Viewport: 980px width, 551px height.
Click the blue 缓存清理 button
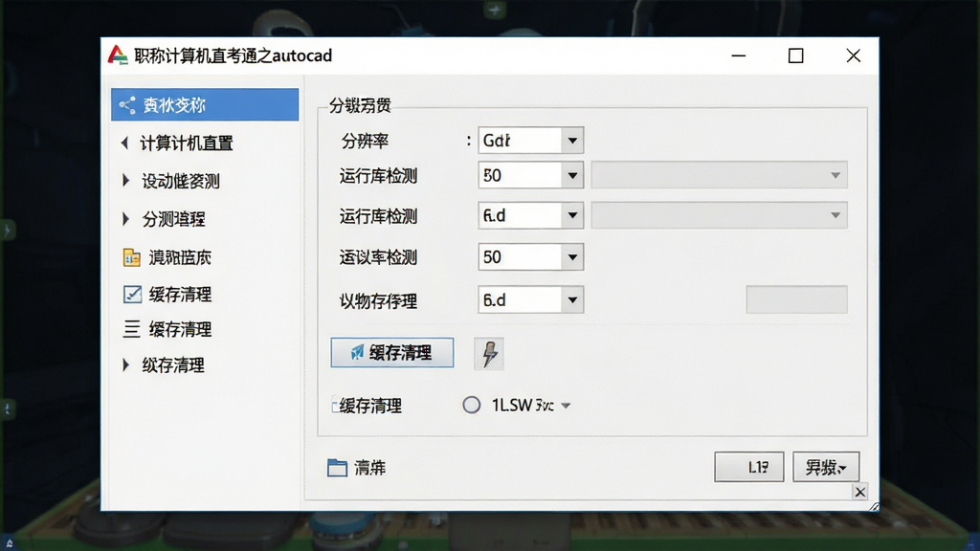click(x=392, y=353)
